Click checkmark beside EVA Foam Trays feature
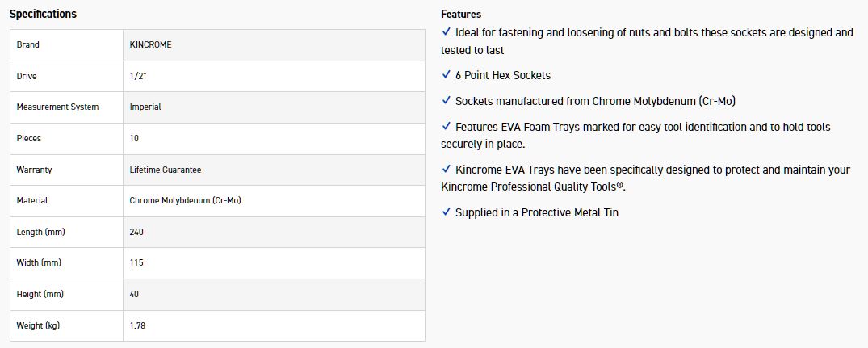The image size is (868, 348). [x=447, y=126]
